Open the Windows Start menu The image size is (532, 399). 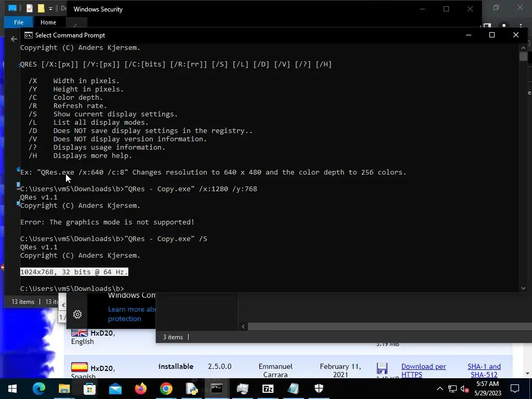[x=12, y=389]
